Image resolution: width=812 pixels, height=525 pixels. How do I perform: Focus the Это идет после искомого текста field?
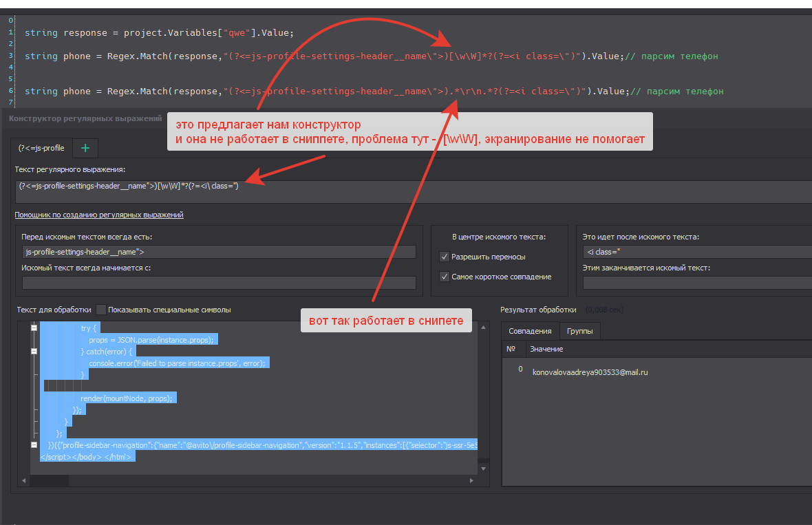point(698,252)
